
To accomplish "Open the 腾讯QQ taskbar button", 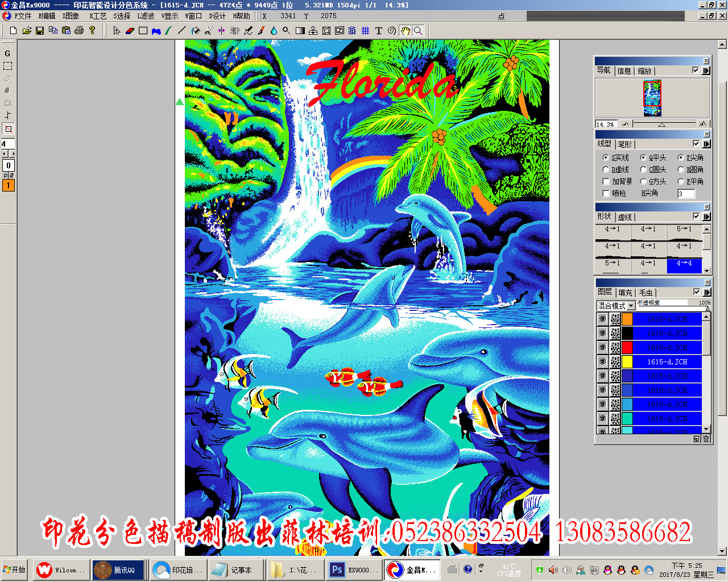I will [x=118, y=569].
